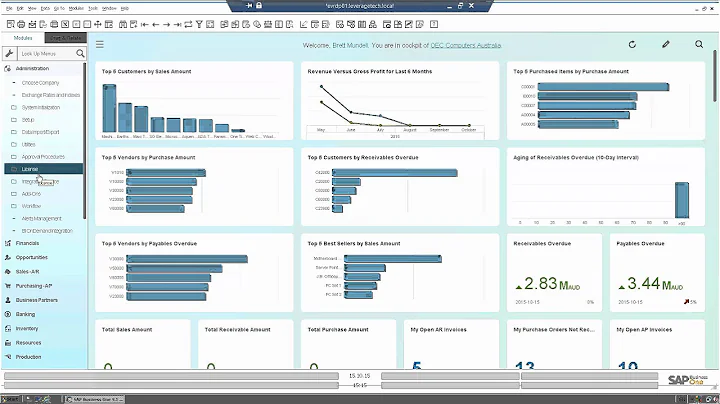Click Aging of Receivables Overdue chart title
The width and height of the screenshot is (720, 404).
(576, 157)
